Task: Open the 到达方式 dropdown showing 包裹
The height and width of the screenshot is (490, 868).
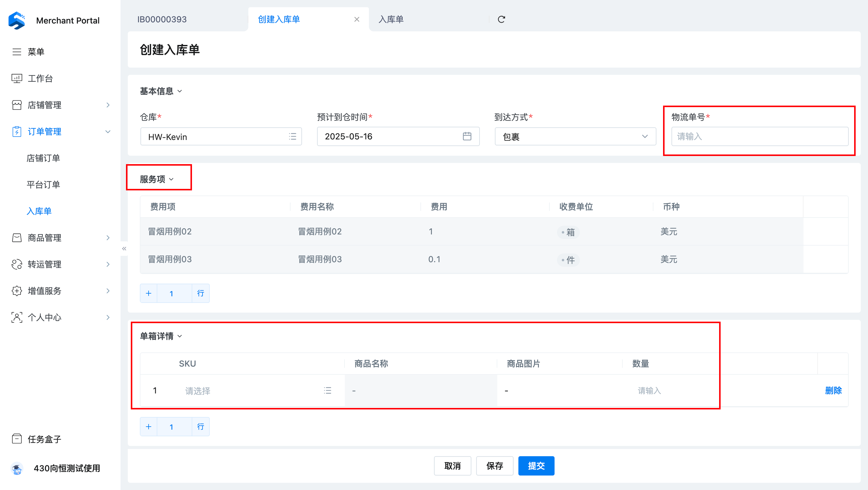Action: (x=575, y=136)
